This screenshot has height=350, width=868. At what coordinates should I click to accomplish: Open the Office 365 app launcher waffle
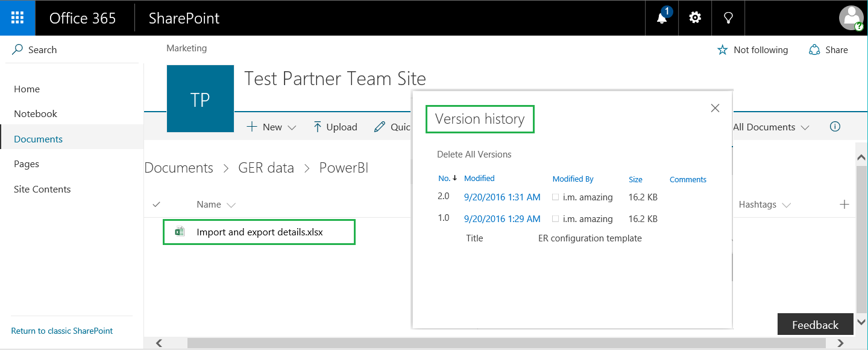pos(17,18)
